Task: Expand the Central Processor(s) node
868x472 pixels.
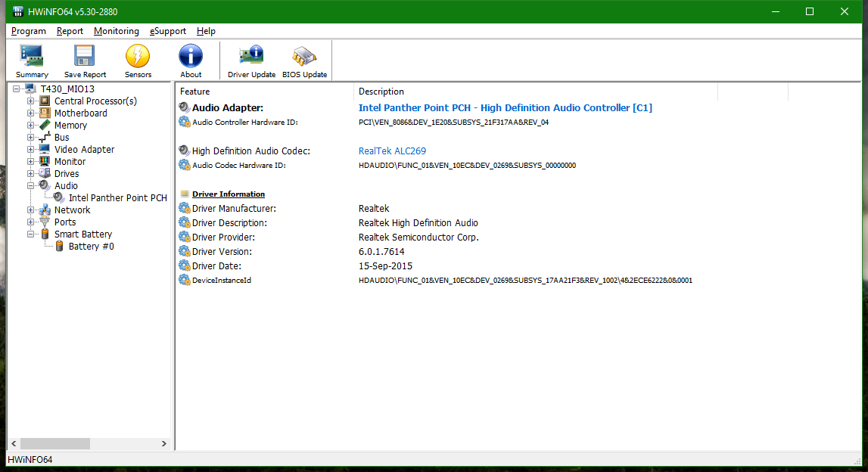Action: [31, 101]
